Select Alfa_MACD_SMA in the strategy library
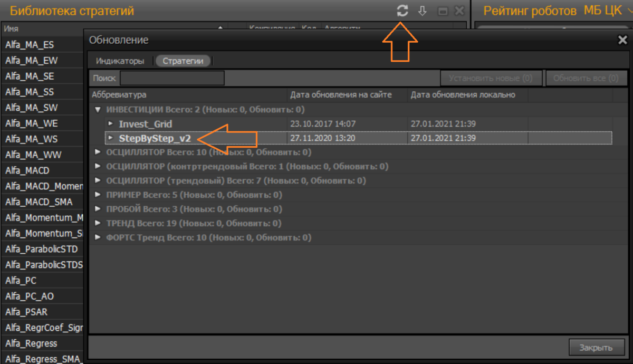This screenshot has height=364, width=633. click(39, 202)
